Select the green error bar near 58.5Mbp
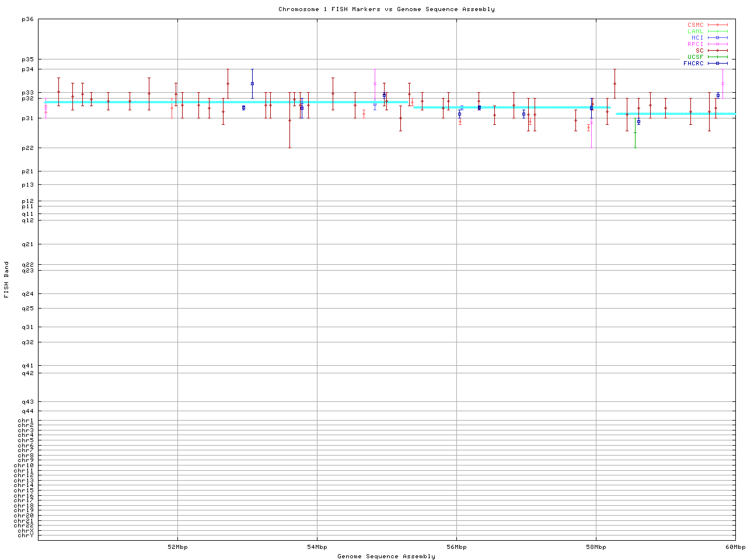Screen dimensions: 747x560 [636, 133]
